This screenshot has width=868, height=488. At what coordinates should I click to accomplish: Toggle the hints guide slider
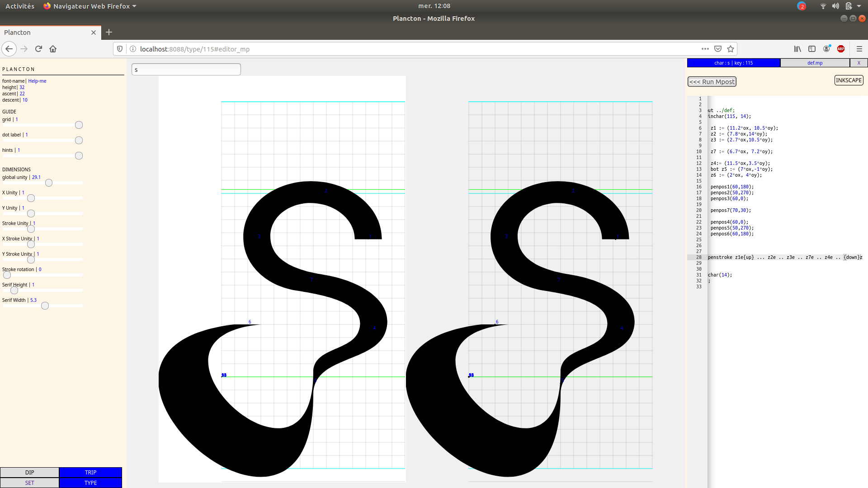pyautogui.click(x=79, y=156)
